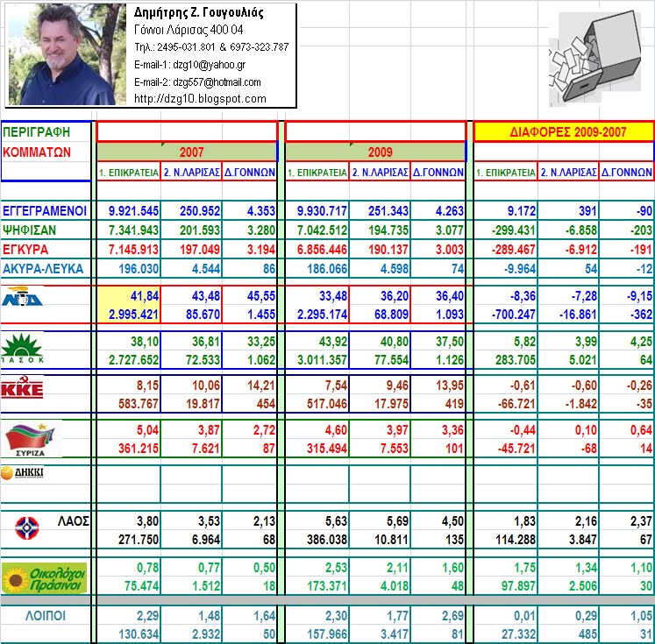Select cell with value 75.474

pyautogui.click(x=129, y=586)
